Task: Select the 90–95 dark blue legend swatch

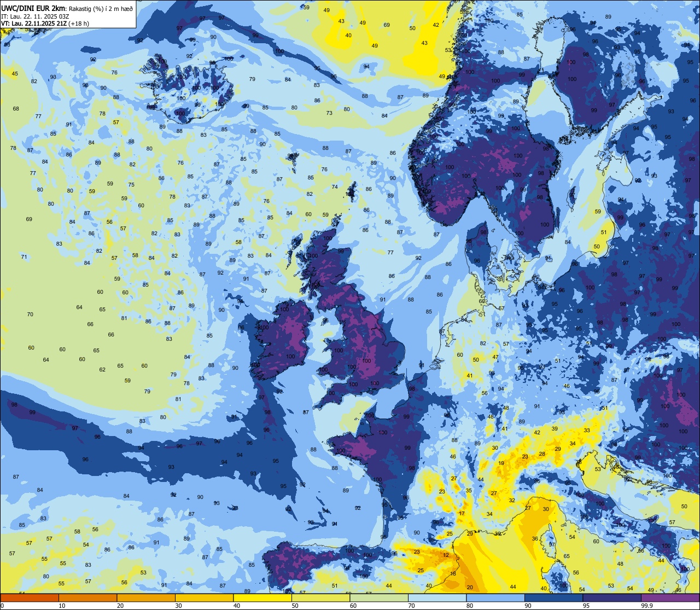Action: [x=554, y=597]
